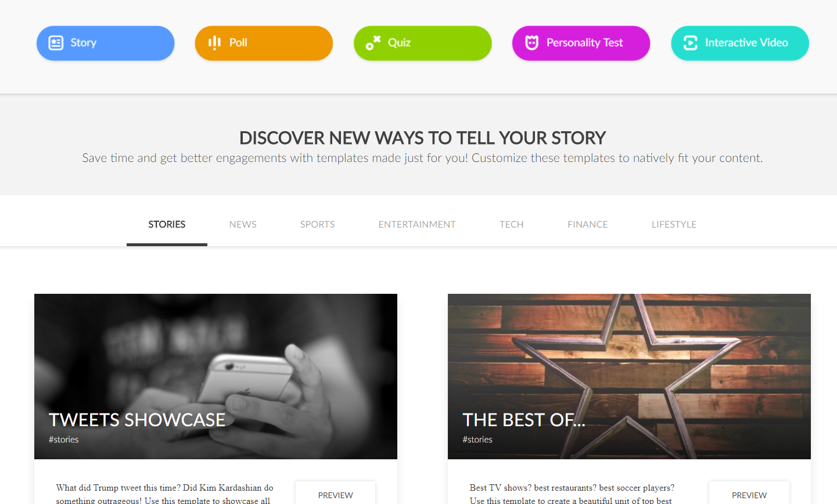Image resolution: width=837 pixels, height=504 pixels.
Task: Switch to the Finance tab
Action: [587, 224]
